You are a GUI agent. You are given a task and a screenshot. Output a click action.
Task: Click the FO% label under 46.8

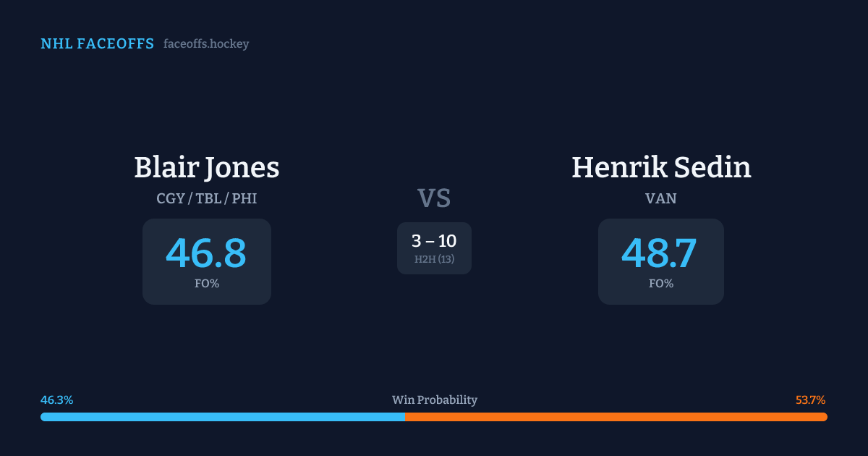click(x=206, y=284)
